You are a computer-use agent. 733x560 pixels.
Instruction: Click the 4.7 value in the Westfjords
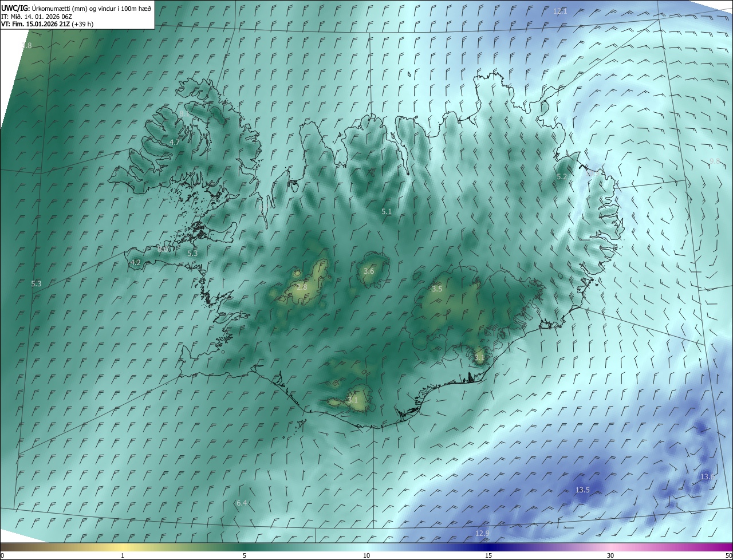[175, 142]
